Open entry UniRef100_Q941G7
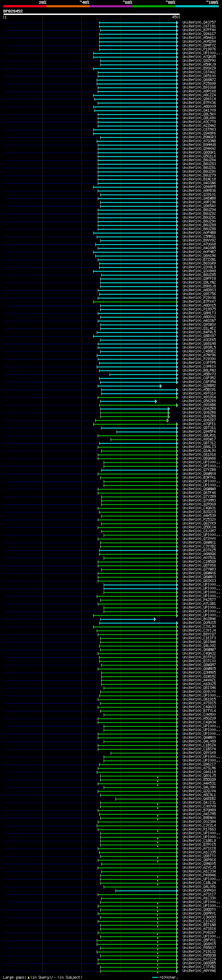The width and height of the screenshot is (222, 980). pos(199,34)
